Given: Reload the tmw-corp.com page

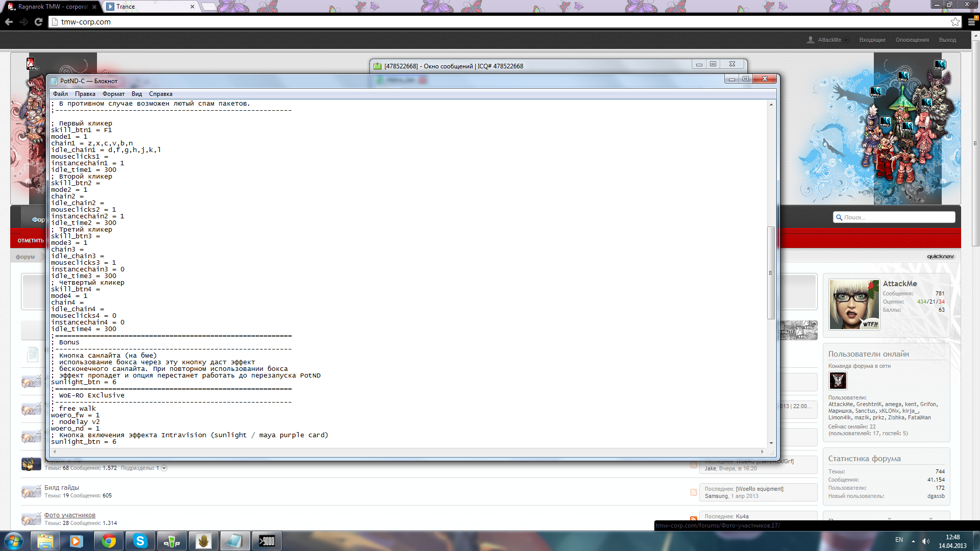Looking at the screenshot, I should 38,22.
